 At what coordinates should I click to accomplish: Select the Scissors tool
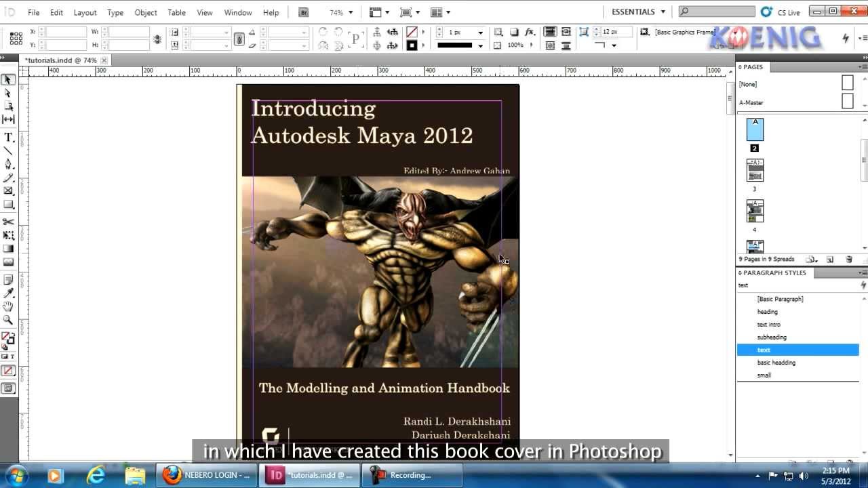[x=8, y=222]
